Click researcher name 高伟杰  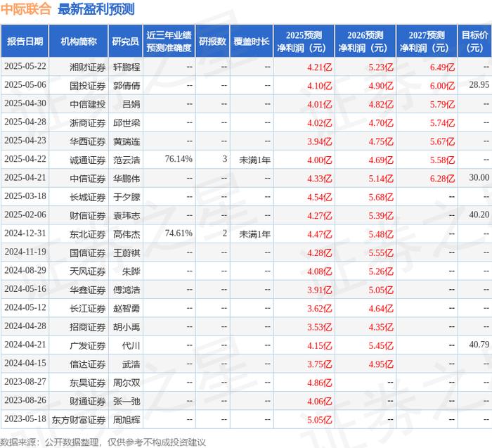click(127, 234)
